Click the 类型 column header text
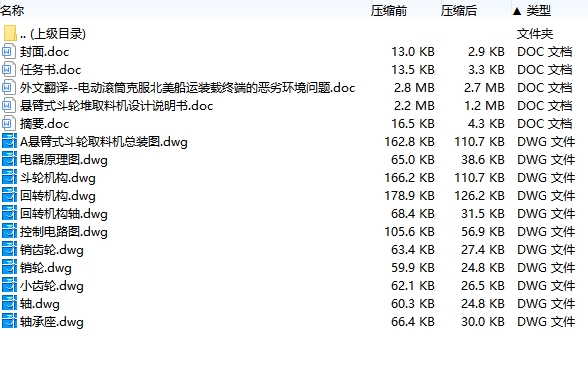Viewport: 588px width, 365px height. point(538,11)
